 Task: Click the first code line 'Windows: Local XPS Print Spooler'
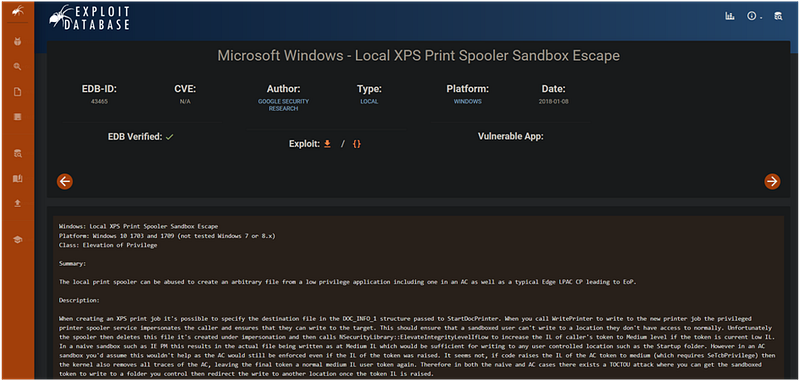(138, 226)
